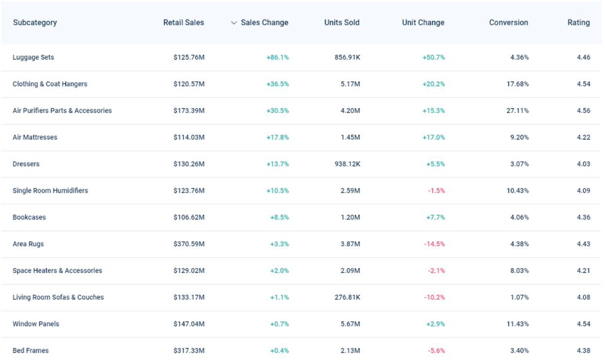This screenshot has width=605, height=364.
Task: Open the Luggage Sets subcategory
Action: pos(33,57)
